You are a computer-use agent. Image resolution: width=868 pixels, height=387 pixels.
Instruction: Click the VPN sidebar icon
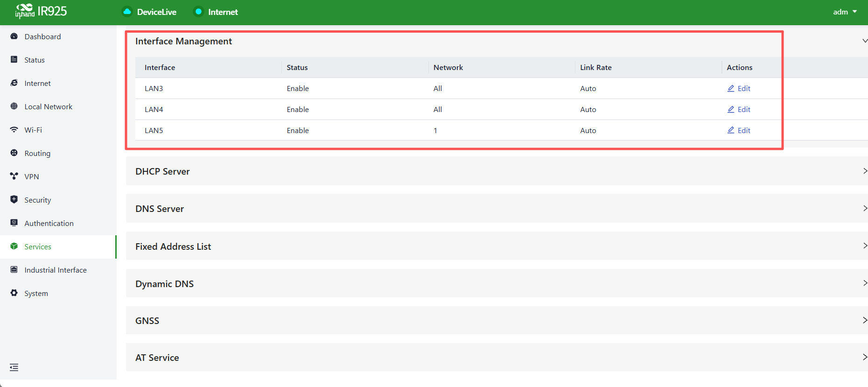pos(14,176)
